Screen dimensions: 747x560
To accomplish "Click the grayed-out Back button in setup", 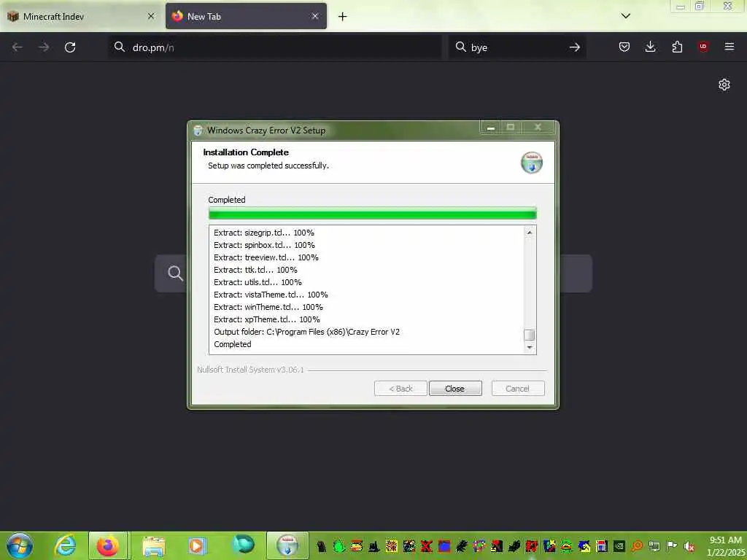I will [x=400, y=389].
